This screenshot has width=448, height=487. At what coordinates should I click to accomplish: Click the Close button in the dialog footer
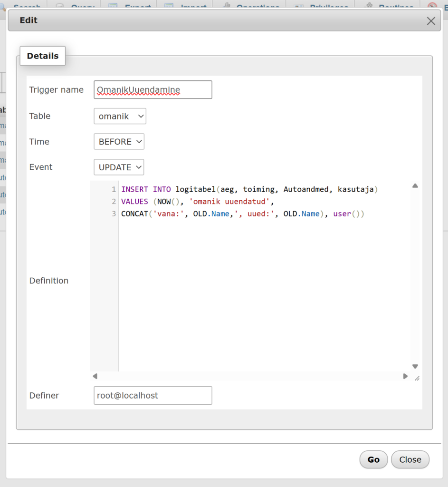tap(410, 459)
